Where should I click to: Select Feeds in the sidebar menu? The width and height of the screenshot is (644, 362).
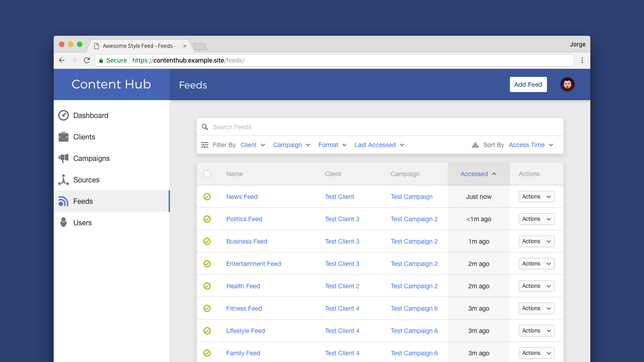coord(83,201)
